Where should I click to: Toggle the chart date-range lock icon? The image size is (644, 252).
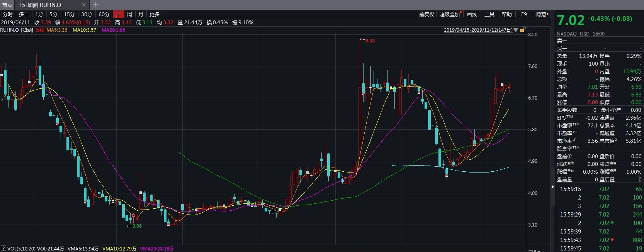click(x=522, y=30)
